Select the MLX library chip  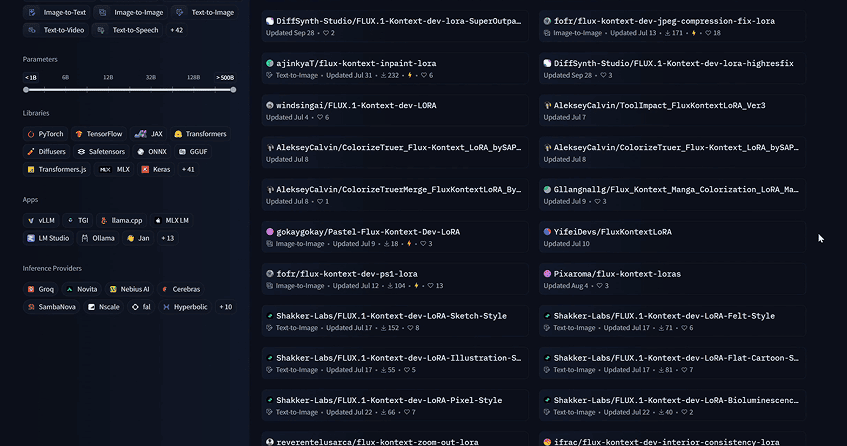coord(115,170)
